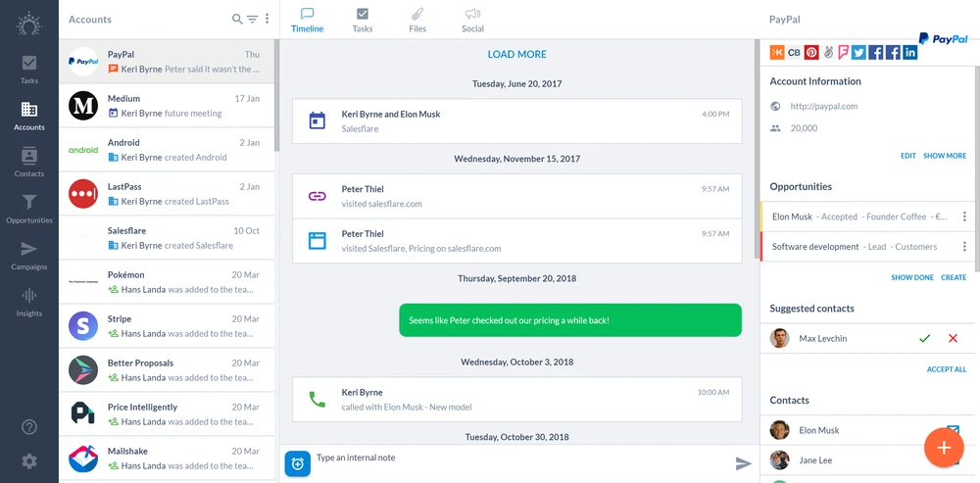
Task: Click SHOW MORE under Account Information
Action: click(945, 156)
